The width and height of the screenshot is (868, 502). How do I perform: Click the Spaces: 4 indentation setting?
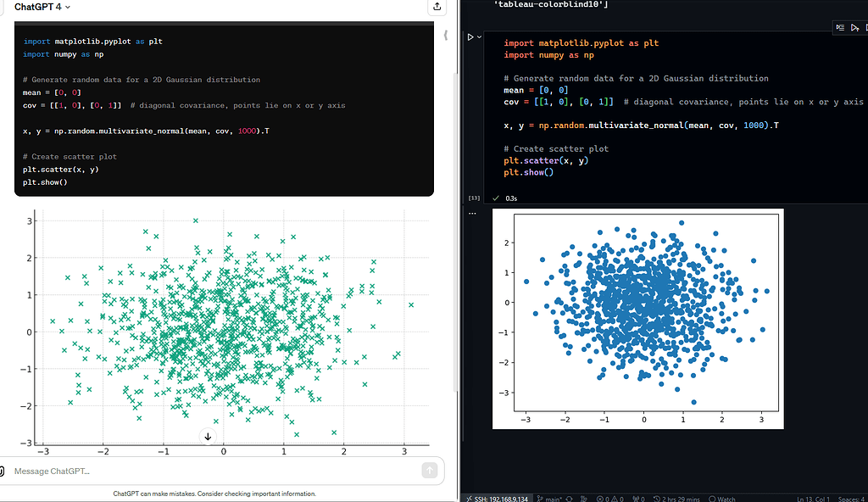click(852, 499)
